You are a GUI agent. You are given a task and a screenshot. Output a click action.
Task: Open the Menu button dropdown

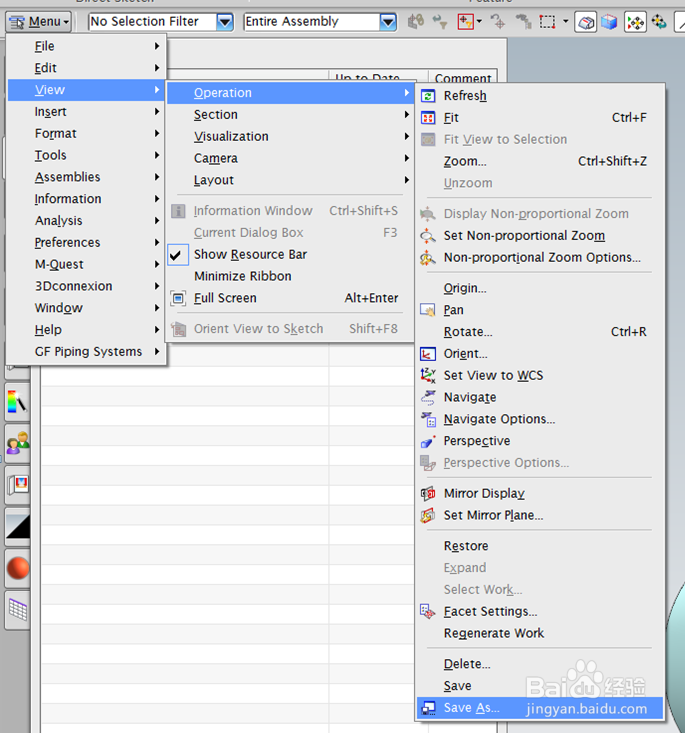(x=39, y=22)
